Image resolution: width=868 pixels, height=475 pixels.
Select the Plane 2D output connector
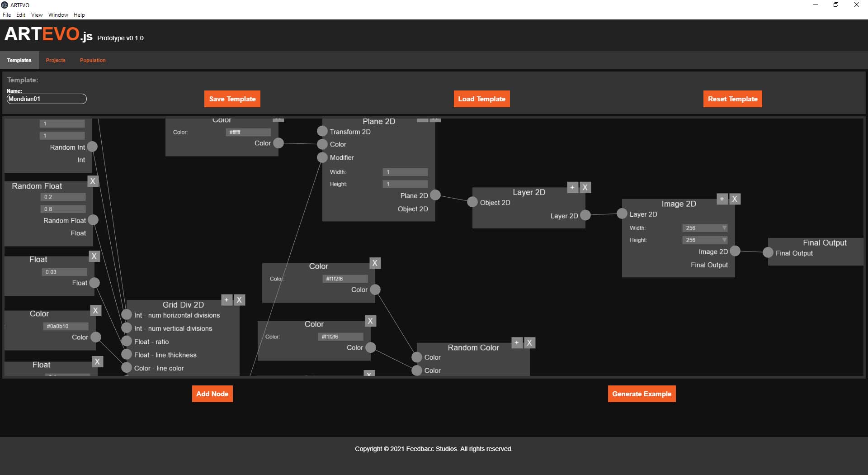coord(435,195)
